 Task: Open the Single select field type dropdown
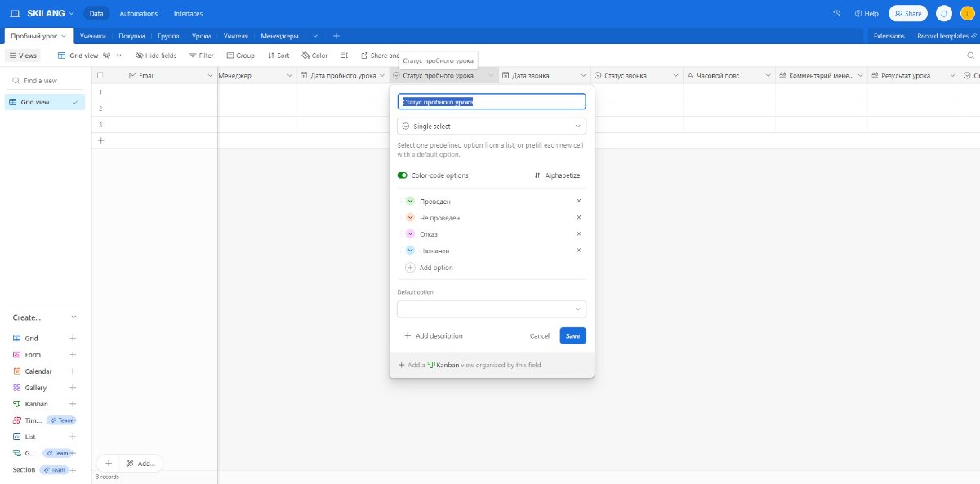[x=492, y=127]
